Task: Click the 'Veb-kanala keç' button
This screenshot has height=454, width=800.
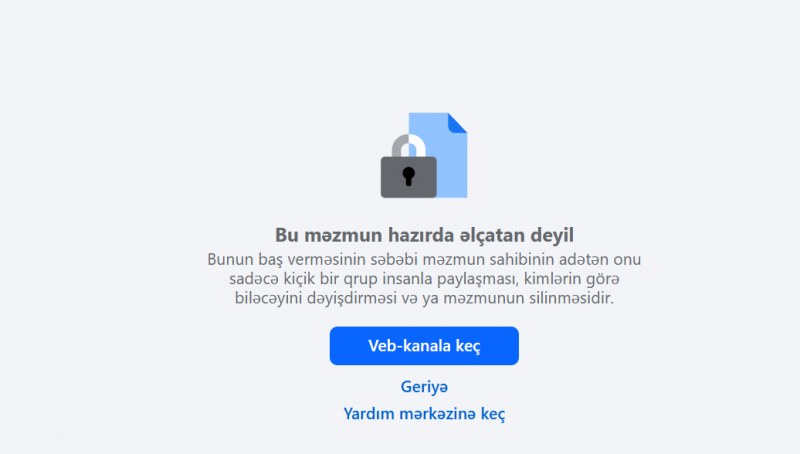Action: pos(424,346)
